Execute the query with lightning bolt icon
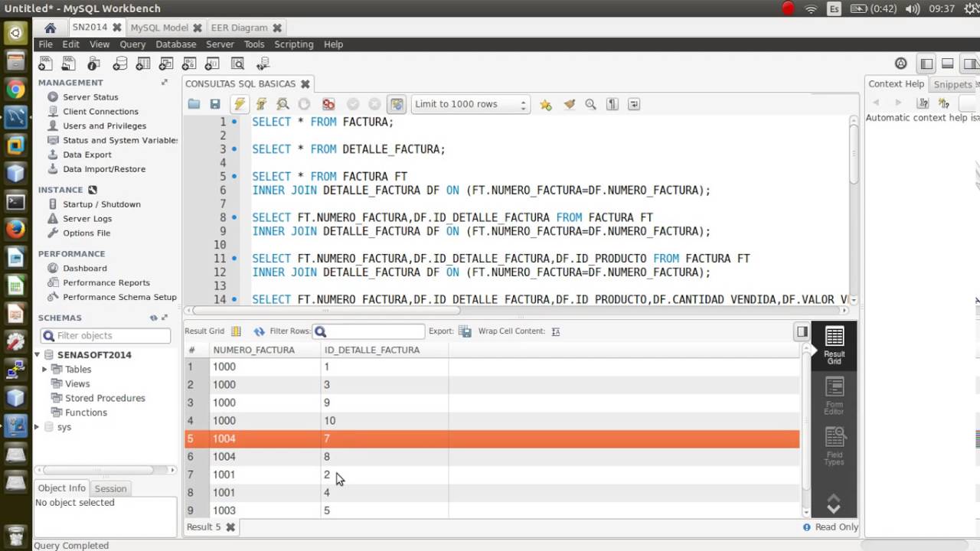Viewport: 980px width, 551px height. click(240, 104)
